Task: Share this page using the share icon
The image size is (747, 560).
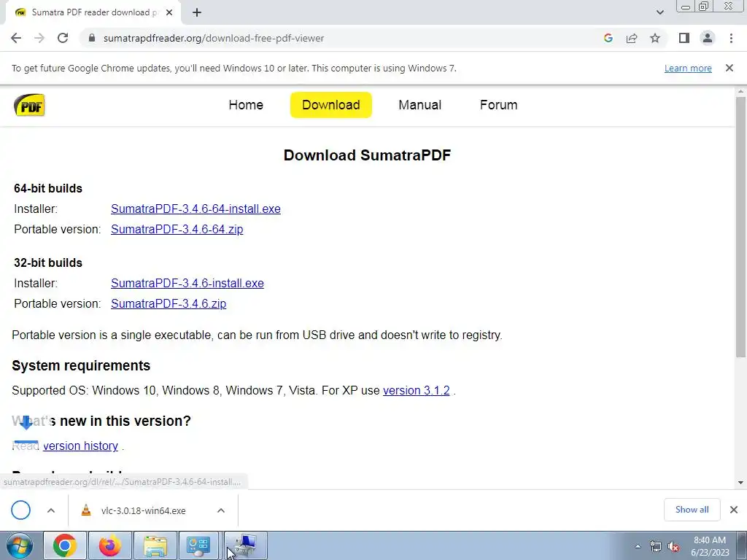Action: point(632,38)
